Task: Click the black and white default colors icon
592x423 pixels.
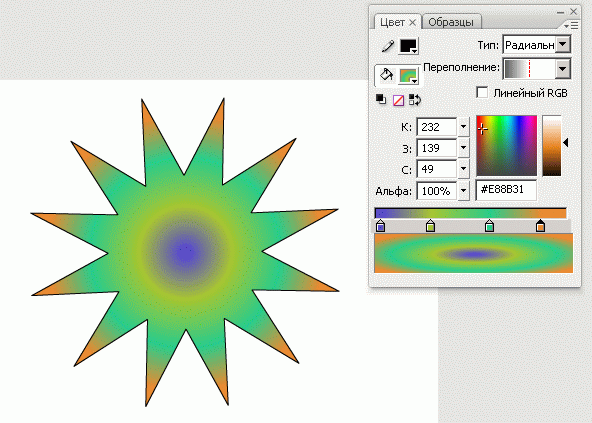Action: [x=381, y=100]
